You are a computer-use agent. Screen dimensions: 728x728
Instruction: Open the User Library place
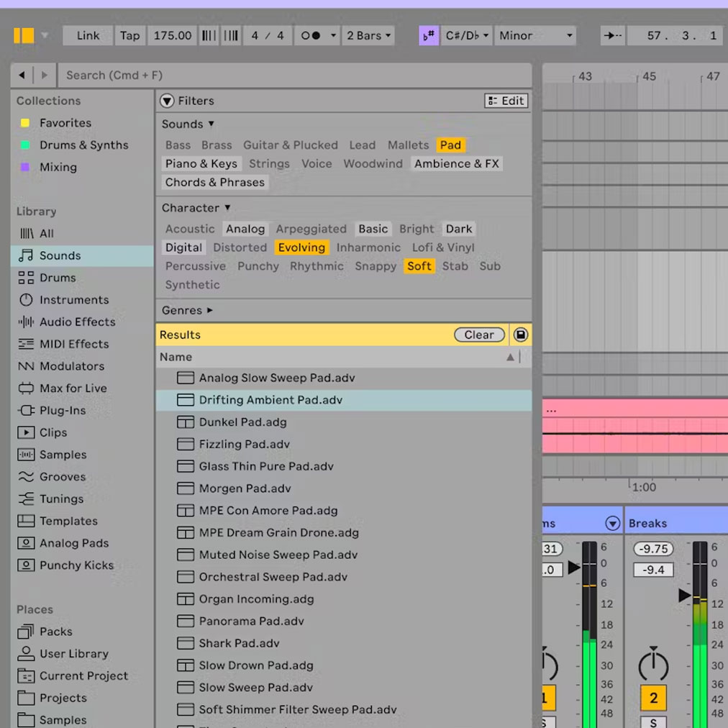coord(82,654)
